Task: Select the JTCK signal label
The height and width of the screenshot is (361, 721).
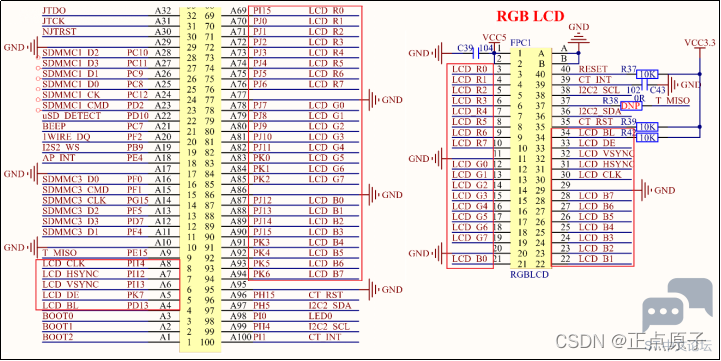Action: [53, 21]
